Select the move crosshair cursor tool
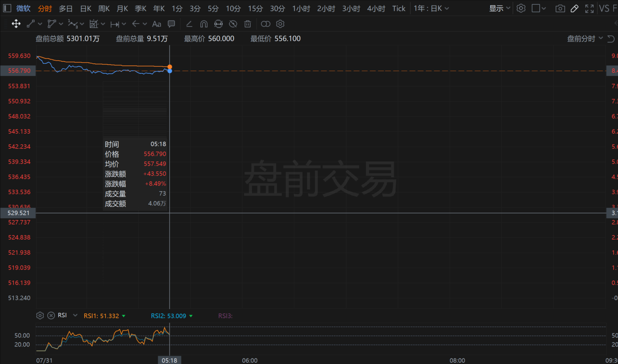The height and width of the screenshot is (364, 618). [x=16, y=24]
